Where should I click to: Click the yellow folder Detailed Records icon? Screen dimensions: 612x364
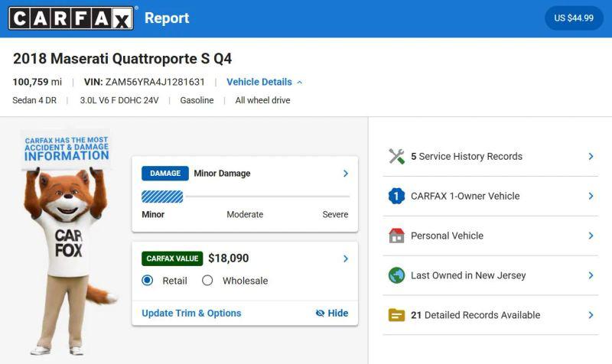(x=396, y=315)
